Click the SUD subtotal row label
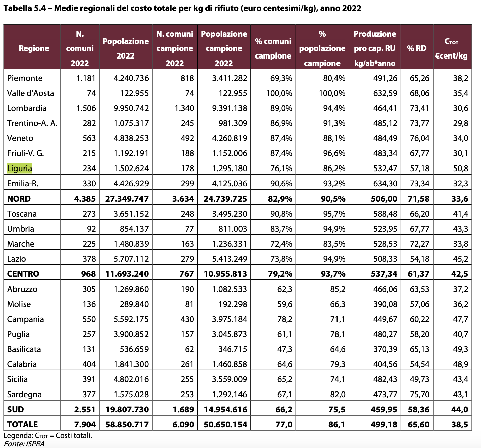This screenshot has width=481, height=448. 16,409
